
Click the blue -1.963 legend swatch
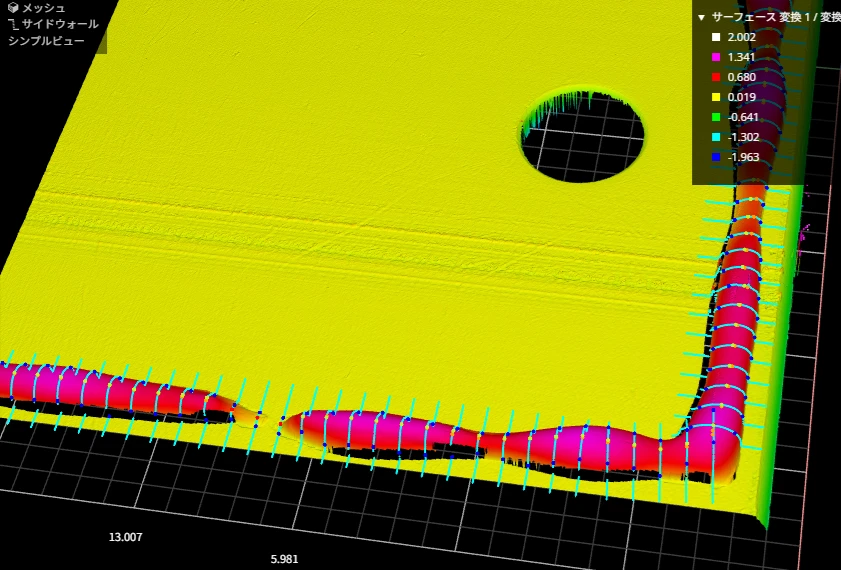point(716,157)
